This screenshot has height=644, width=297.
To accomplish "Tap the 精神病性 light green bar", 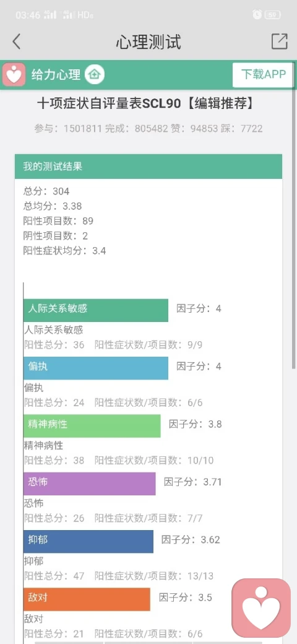I will (92, 426).
